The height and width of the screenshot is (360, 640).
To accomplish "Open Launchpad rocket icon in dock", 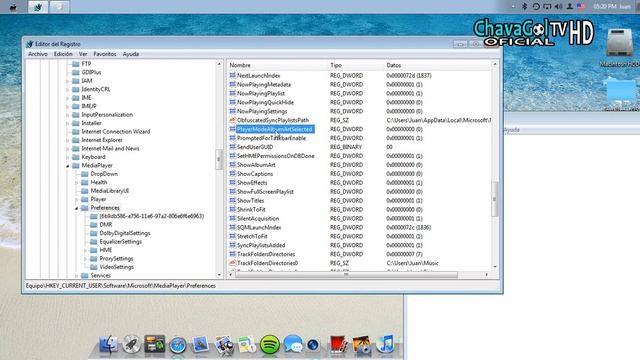I will [131, 344].
